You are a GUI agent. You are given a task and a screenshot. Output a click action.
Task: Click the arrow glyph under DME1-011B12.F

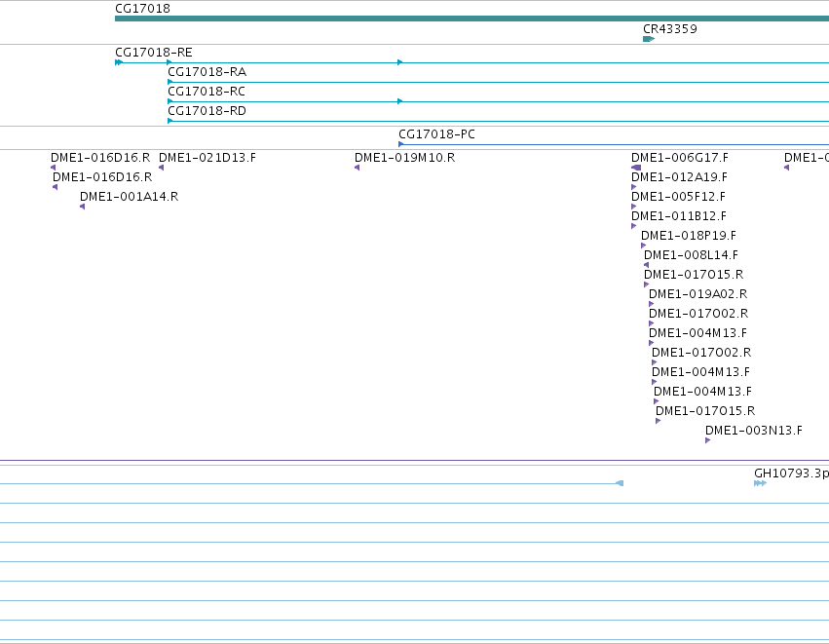tap(634, 226)
